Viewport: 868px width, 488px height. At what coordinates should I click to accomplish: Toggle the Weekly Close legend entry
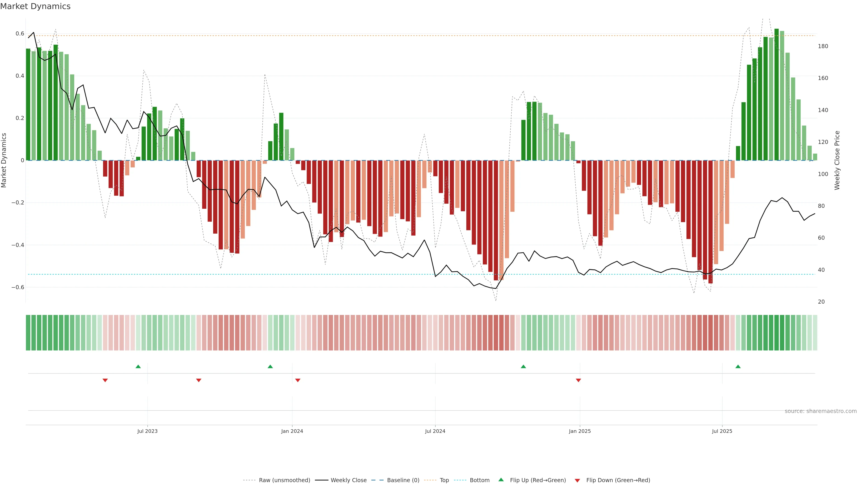coord(348,480)
